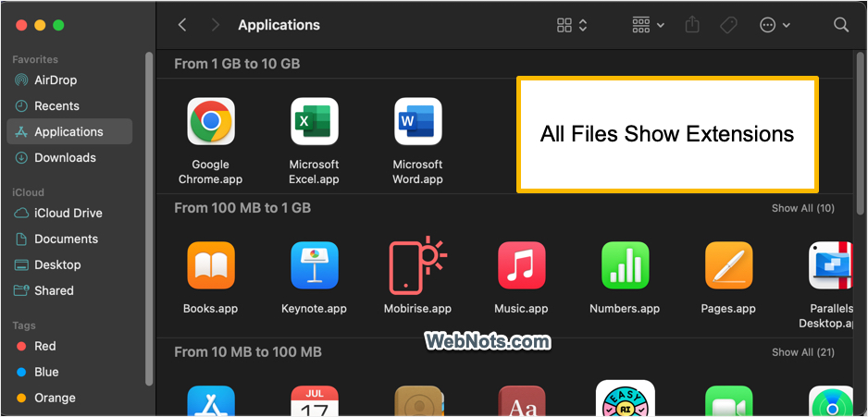The height and width of the screenshot is (417, 868).
Task: Select the Music app icon
Action: click(522, 265)
